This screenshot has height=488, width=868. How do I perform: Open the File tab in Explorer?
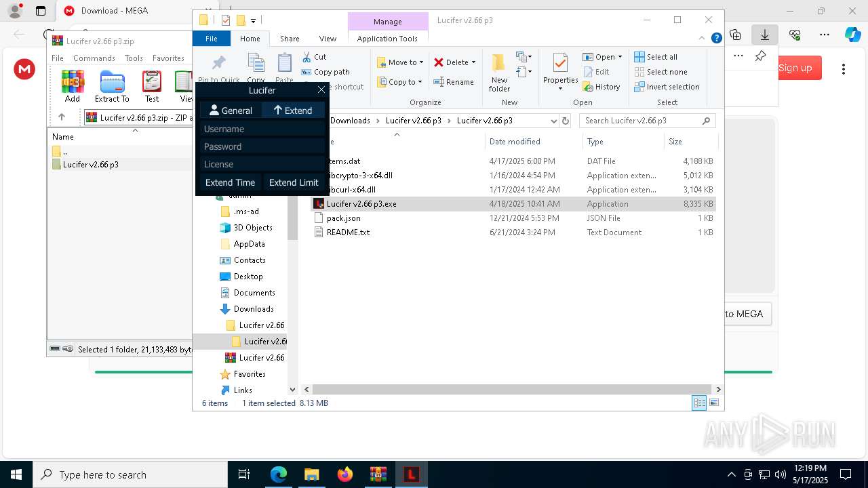[x=212, y=39]
